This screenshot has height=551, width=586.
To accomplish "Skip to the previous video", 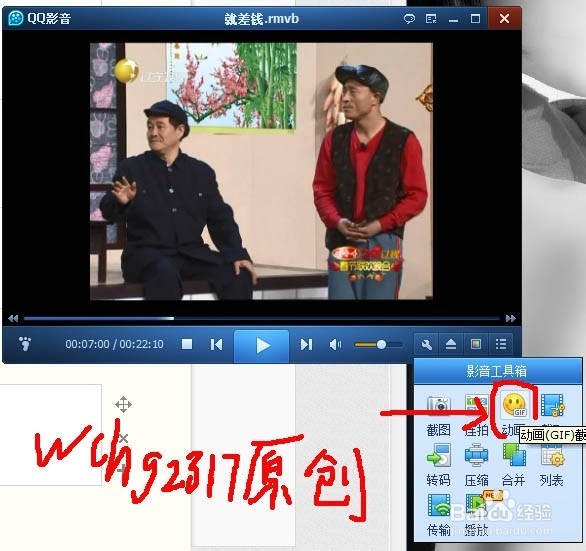I will coord(216,344).
